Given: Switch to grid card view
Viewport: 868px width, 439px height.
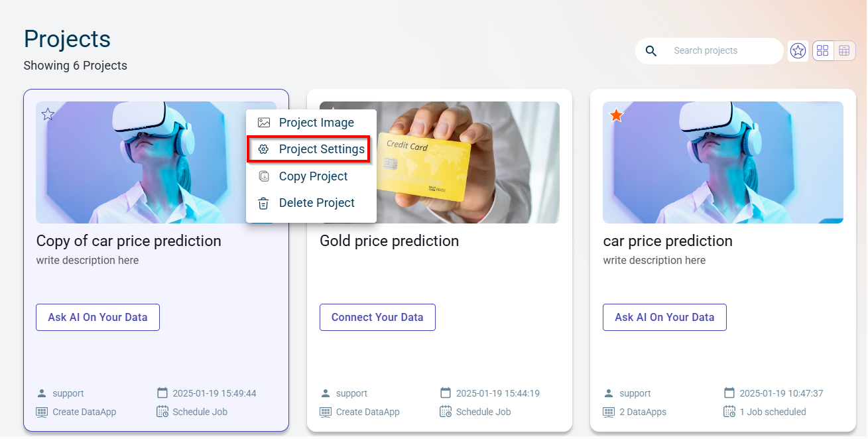Looking at the screenshot, I should click(823, 51).
